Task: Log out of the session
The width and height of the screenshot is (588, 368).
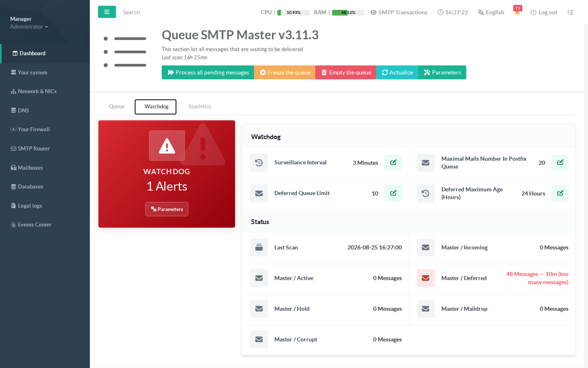Action: (x=544, y=12)
